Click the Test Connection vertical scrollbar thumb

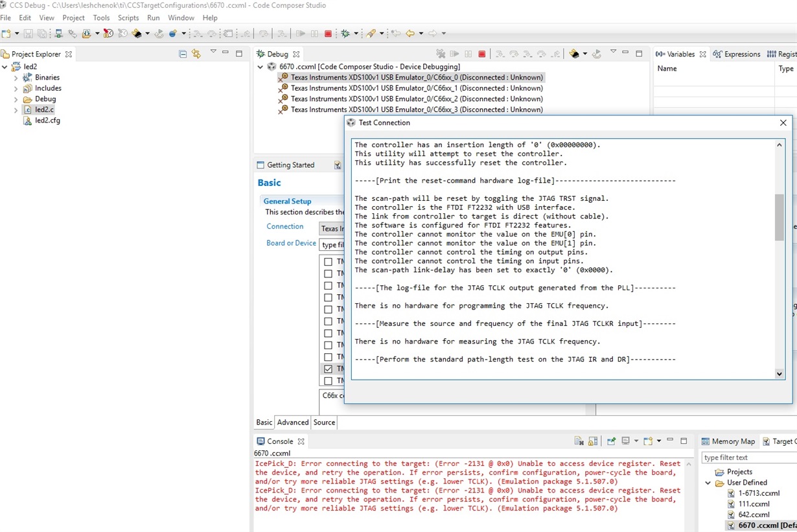[x=780, y=217]
